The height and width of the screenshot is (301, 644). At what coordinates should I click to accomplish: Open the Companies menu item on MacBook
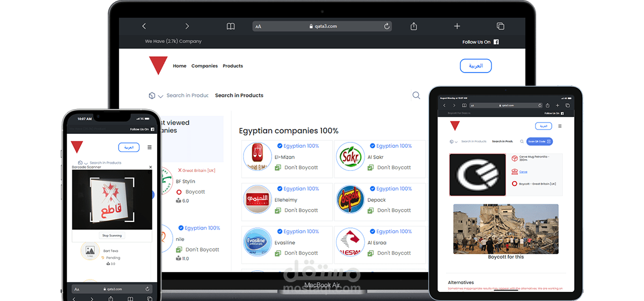tap(204, 66)
